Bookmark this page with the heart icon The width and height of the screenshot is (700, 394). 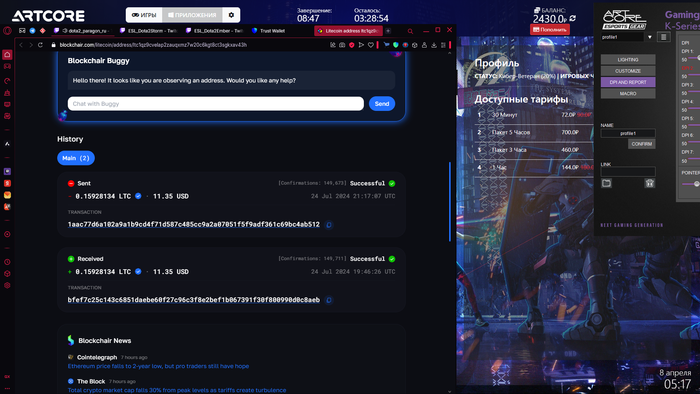[371, 45]
